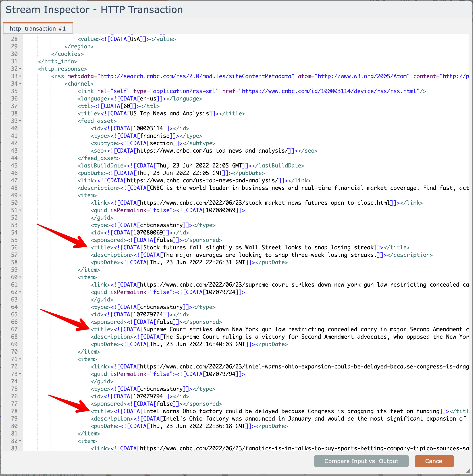Image resolution: width=473 pixels, height=476 pixels.
Task: Fold the feed_asset block at line 39
Action: click(20, 121)
